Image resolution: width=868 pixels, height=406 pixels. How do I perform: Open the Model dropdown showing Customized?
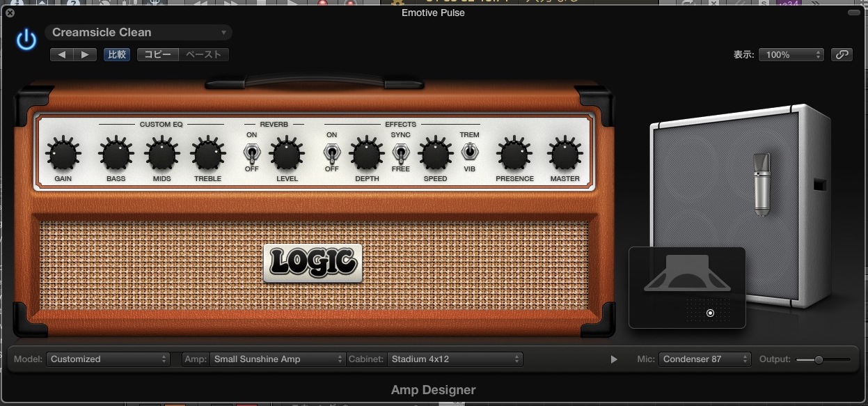pos(108,359)
